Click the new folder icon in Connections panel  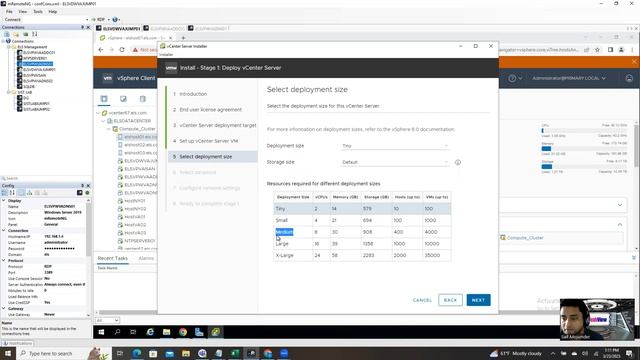[16, 34]
